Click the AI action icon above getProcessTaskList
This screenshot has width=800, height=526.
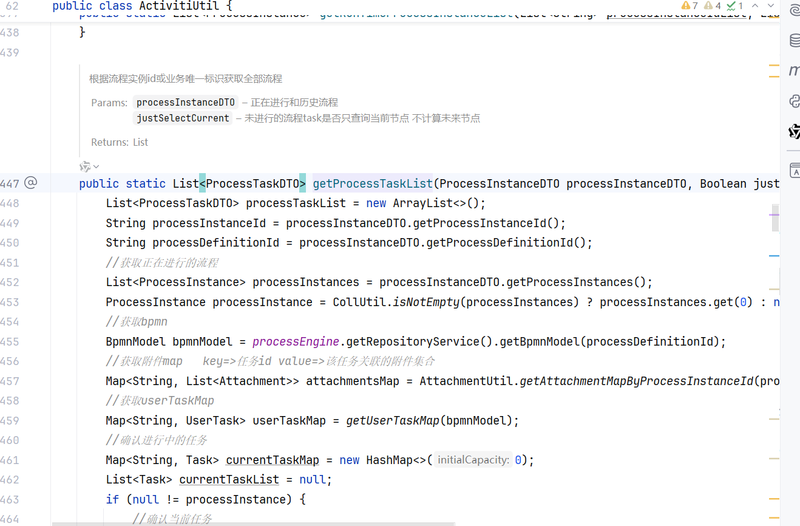tap(85, 166)
